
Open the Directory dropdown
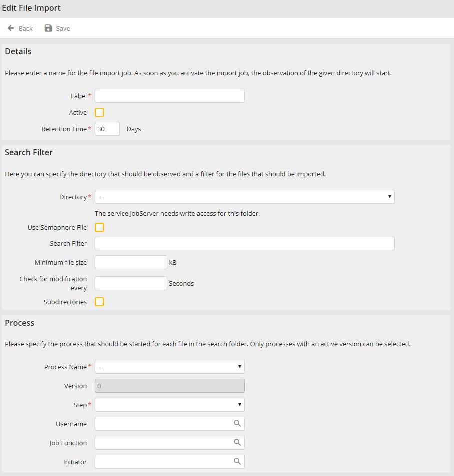coord(245,197)
